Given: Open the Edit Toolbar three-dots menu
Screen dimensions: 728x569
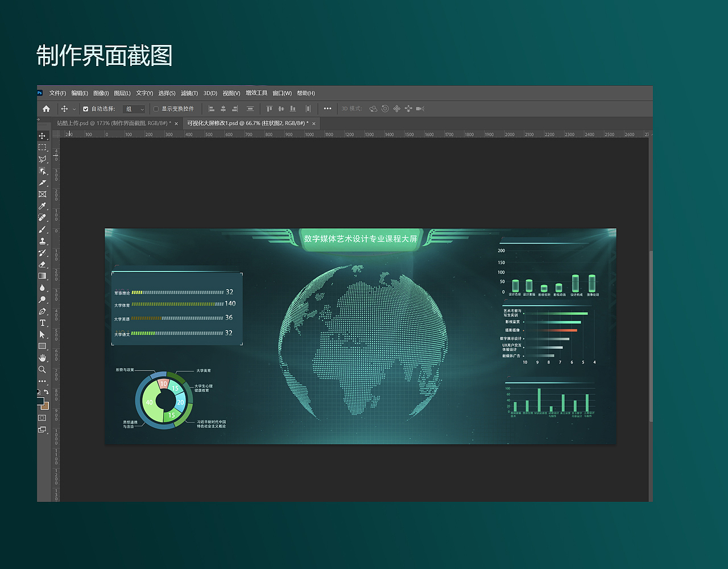Looking at the screenshot, I should click(x=42, y=381).
